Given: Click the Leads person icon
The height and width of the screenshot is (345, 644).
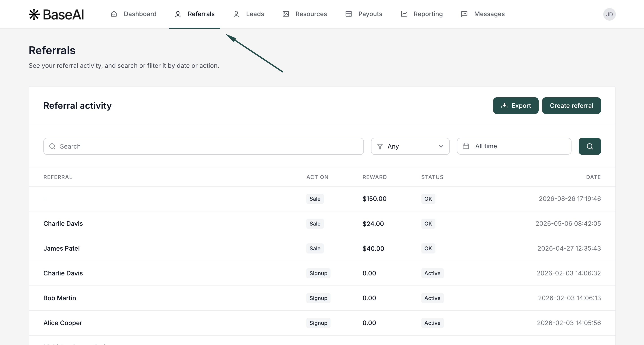Looking at the screenshot, I should click(236, 14).
